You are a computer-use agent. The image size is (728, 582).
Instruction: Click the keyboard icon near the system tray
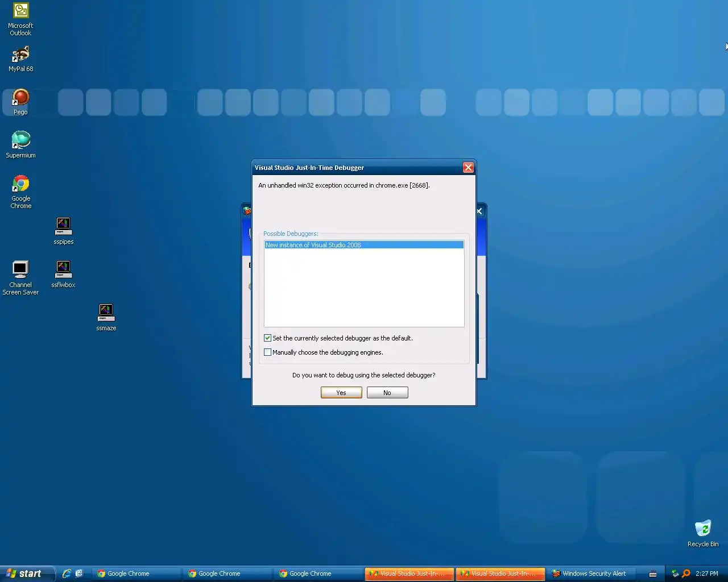(653, 573)
